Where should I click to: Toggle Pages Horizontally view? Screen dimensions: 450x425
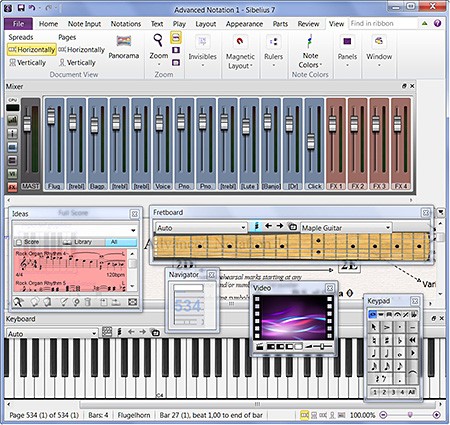(x=82, y=50)
